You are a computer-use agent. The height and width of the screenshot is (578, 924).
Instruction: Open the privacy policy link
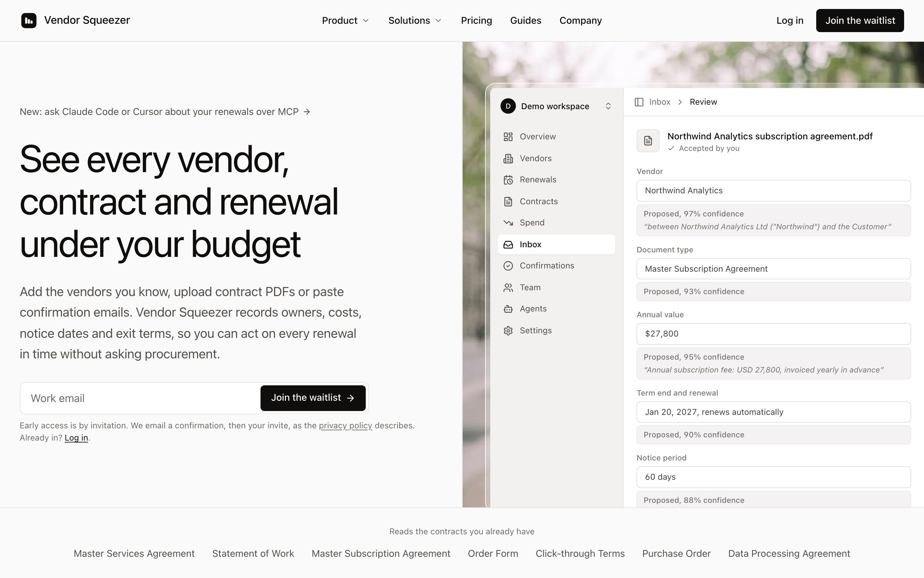pyautogui.click(x=345, y=425)
